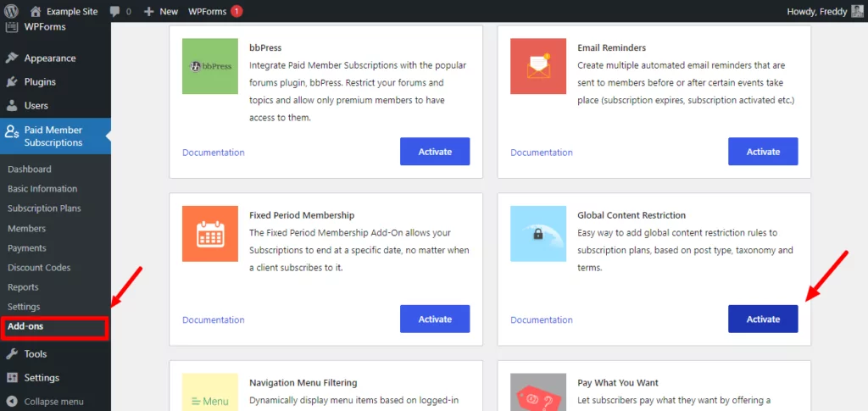The width and height of the screenshot is (868, 411).
Task: Open the Tools menu
Action: [x=36, y=354]
